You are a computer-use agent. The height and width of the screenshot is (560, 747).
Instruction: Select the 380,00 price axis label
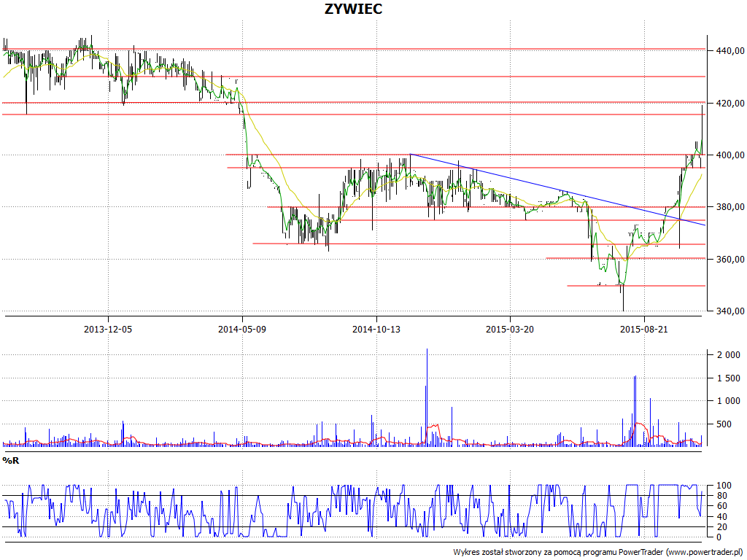click(x=729, y=207)
